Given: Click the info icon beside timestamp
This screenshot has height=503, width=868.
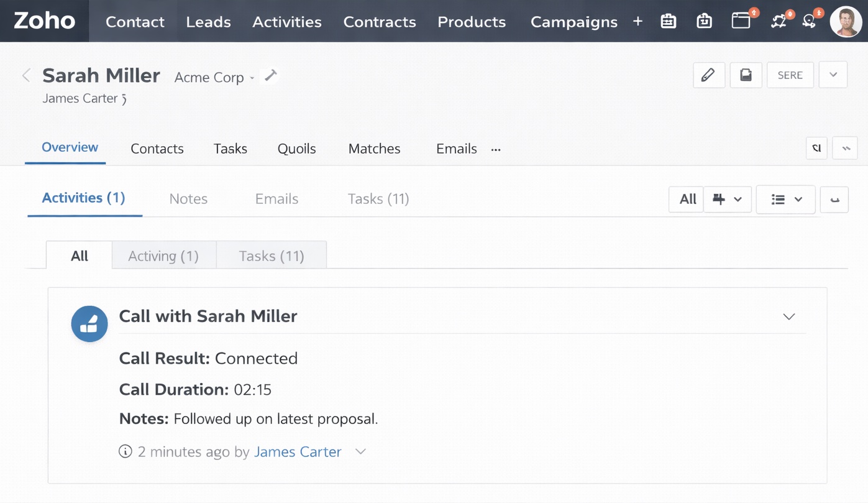Looking at the screenshot, I should pyautogui.click(x=126, y=451).
